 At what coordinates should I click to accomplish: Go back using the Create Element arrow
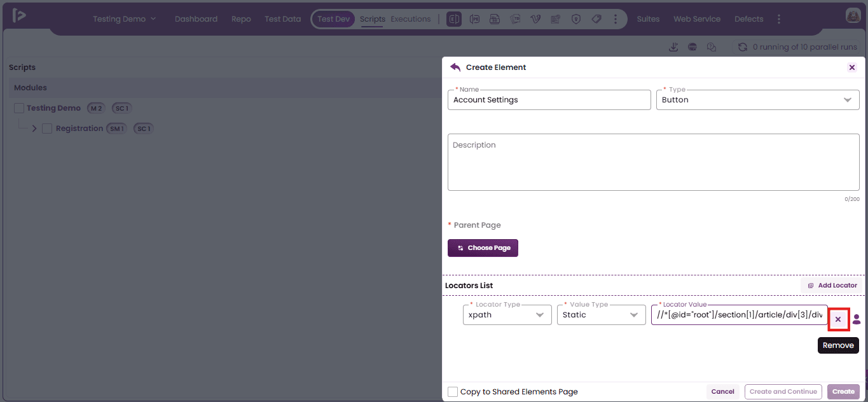(455, 67)
